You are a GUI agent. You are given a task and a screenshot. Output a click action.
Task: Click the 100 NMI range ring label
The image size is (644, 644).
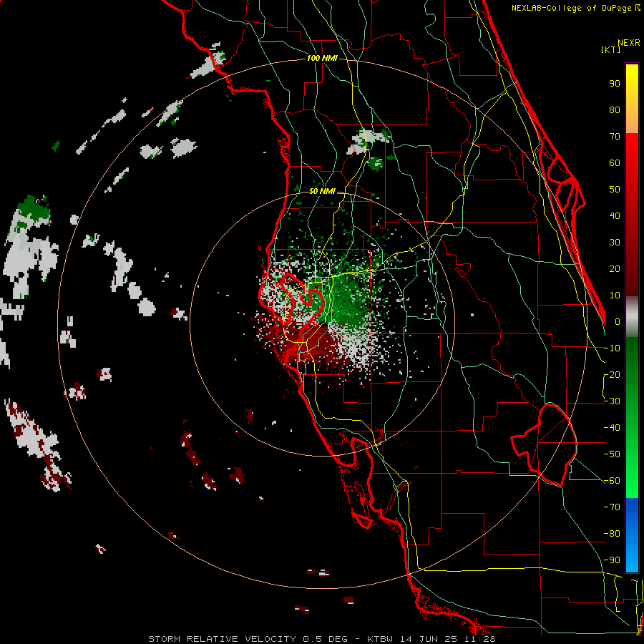coord(322,59)
